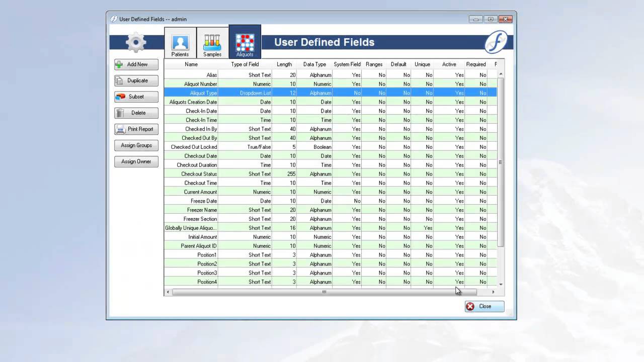Click the Freezerworks logo icon
This screenshot has width=644, height=362.
point(496,42)
